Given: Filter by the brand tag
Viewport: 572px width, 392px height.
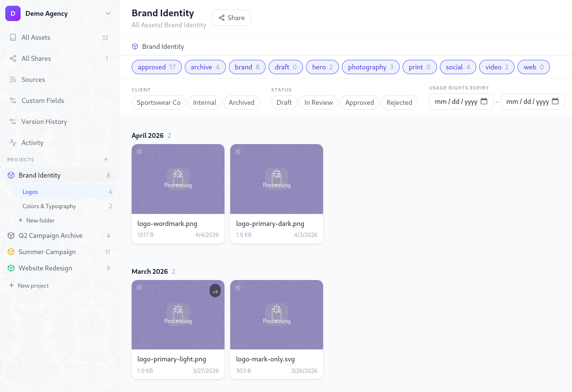Looking at the screenshot, I should (247, 67).
